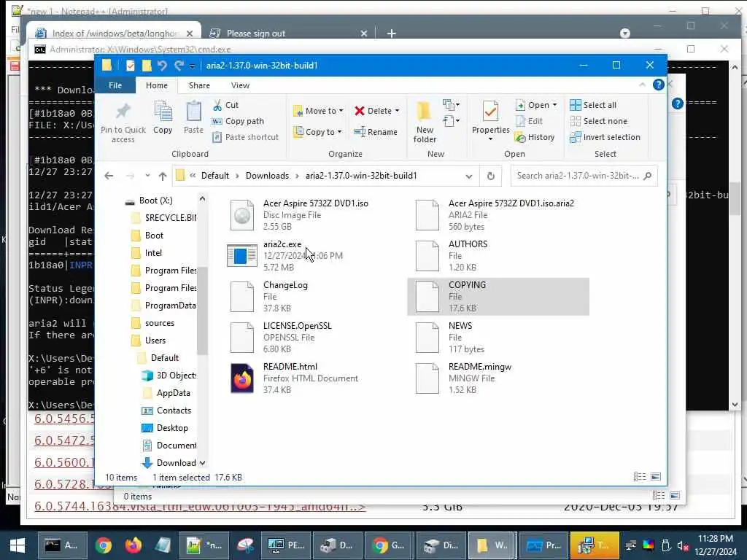Open Quick Access Toolbar customize dropdown
Viewport: 747px width, 560px height.
point(193,66)
